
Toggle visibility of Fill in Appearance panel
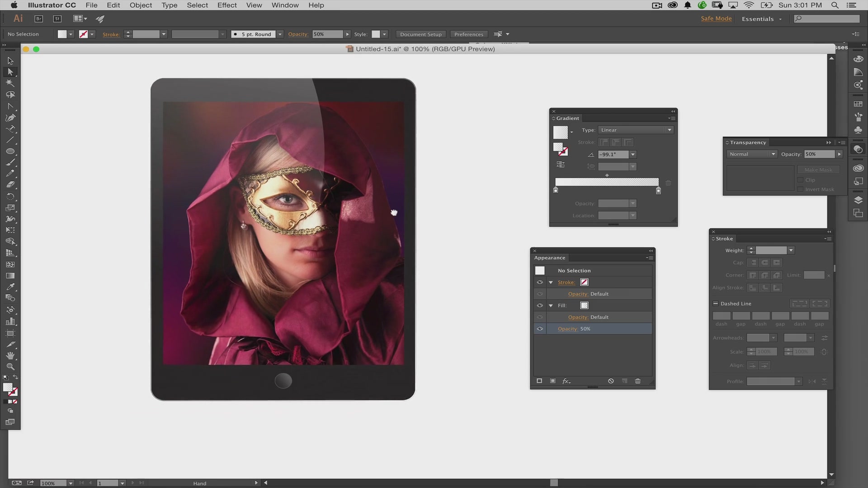click(539, 305)
